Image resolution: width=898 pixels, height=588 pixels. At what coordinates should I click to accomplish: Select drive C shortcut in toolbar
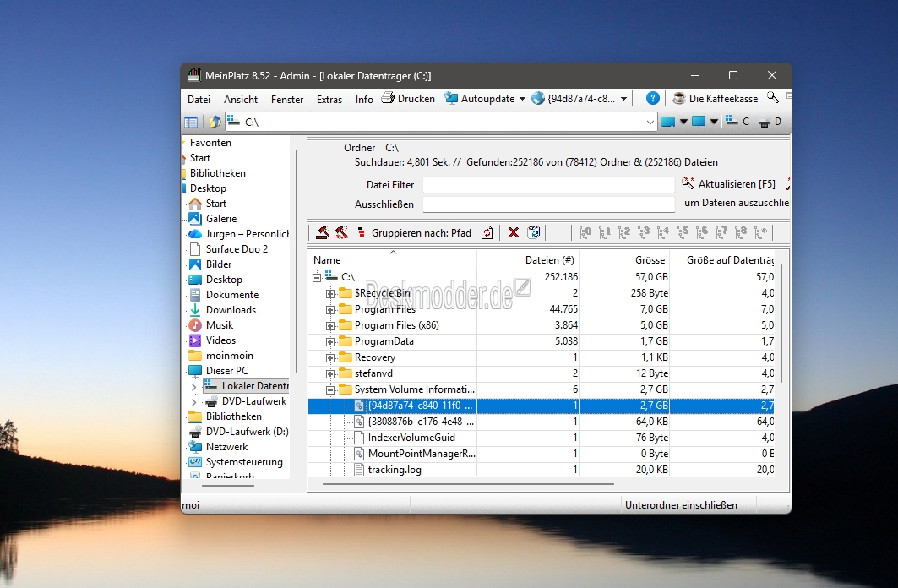(x=738, y=122)
